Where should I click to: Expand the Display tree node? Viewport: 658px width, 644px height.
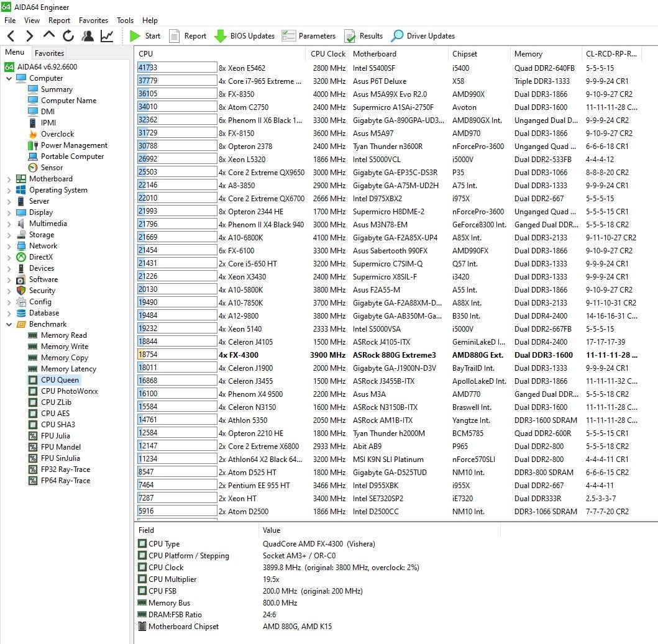(x=9, y=213)
